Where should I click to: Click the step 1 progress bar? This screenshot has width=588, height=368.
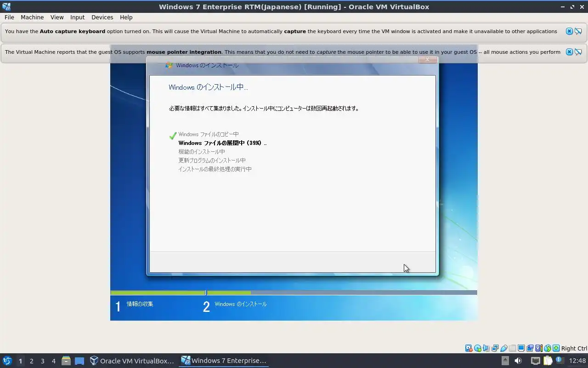click(158, 293)
